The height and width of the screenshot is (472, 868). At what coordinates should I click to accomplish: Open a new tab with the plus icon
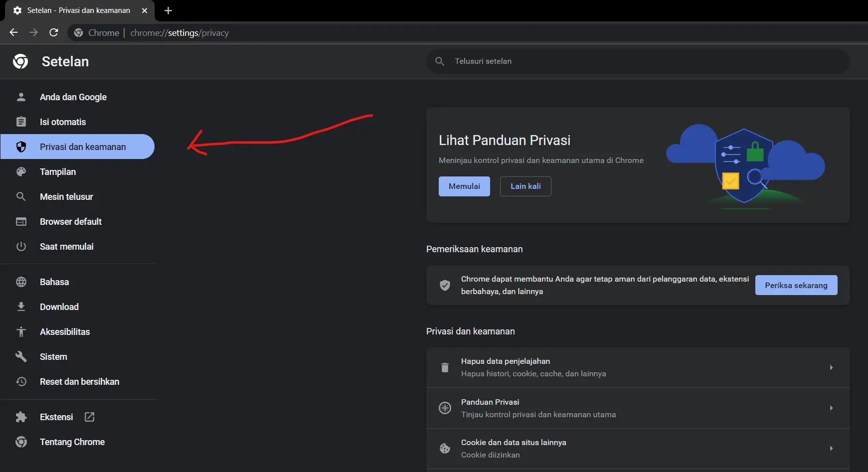(x=168, y=10)
